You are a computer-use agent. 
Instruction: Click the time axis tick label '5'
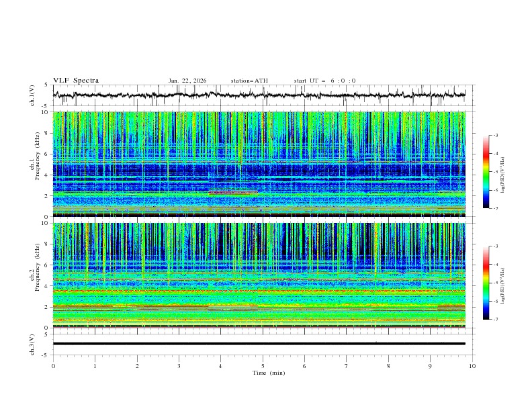[263, 366]
